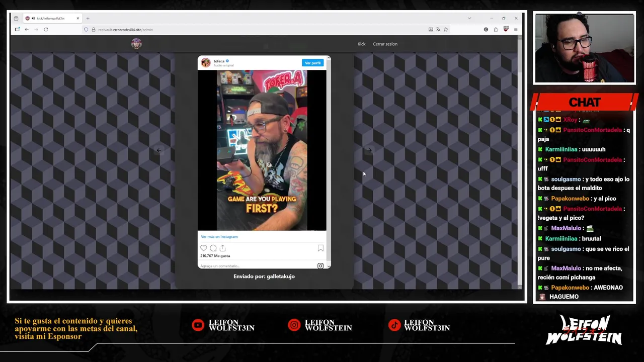
Task: Open the extensions puzzle icon
Action: [x=496, y=29]
